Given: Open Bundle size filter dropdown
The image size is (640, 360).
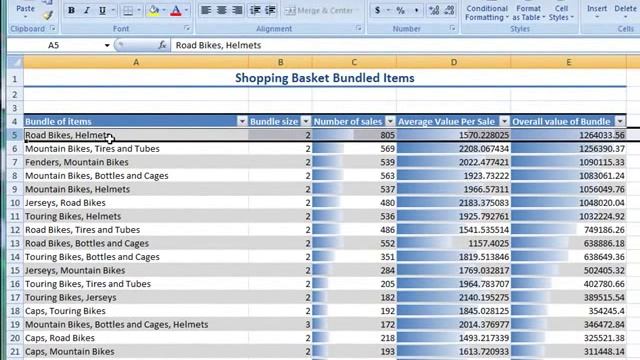Looking at the screenshot, I should point(306,121).
